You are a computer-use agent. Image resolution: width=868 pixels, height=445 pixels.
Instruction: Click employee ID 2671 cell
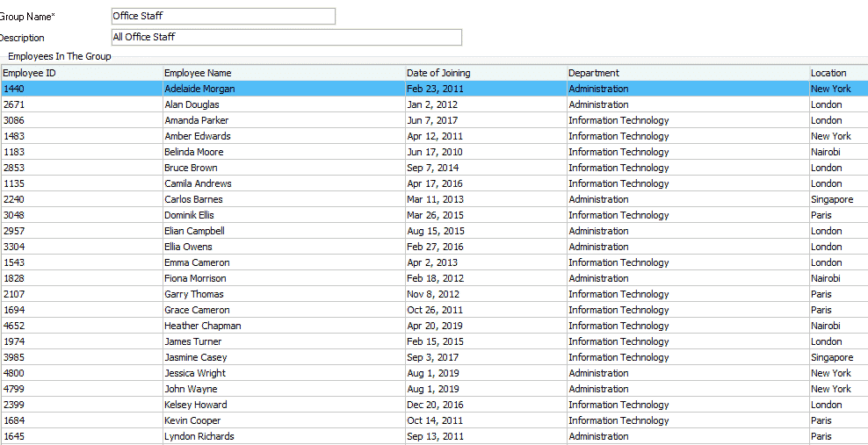pos(82,104)
